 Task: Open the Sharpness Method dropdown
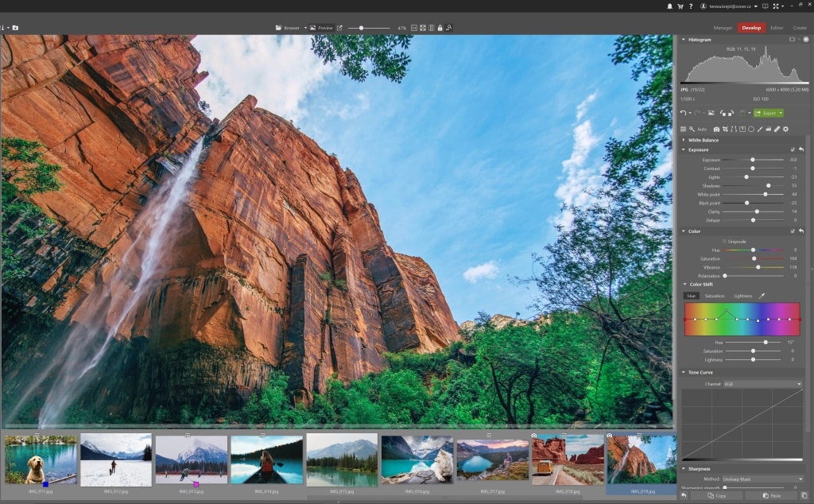pos(762,479)
